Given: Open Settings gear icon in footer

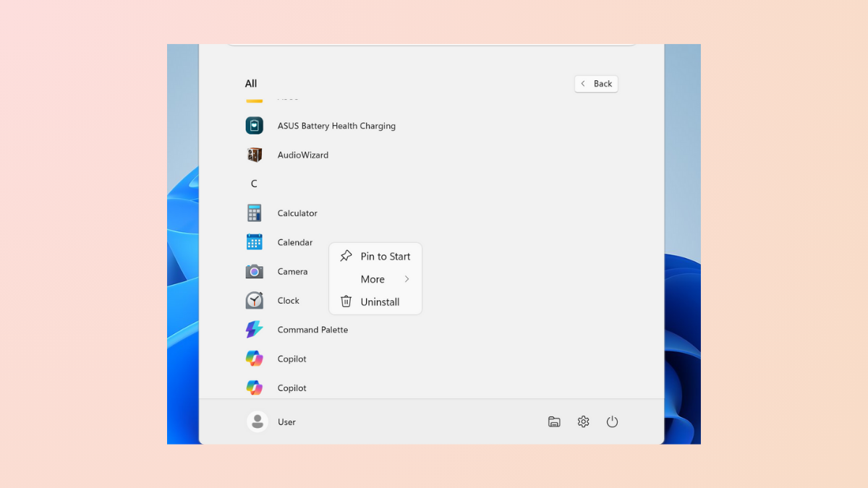Looking at the screenshot, I should (x=583, y=421).
